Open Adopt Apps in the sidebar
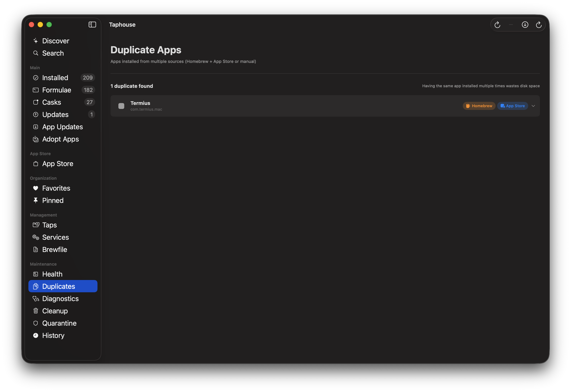This screenshot has height=392, width=571. coord(60,139)
